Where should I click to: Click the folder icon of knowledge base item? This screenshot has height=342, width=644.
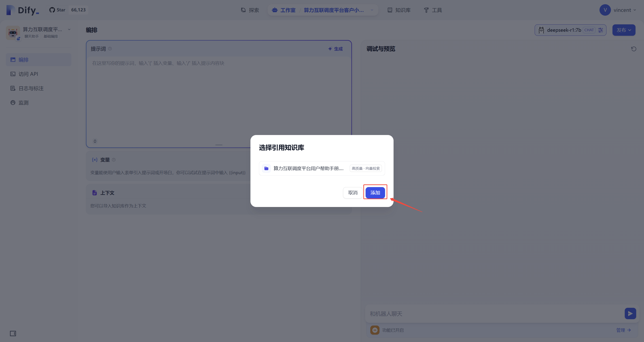pyautogui.click(x=266, y=169)
